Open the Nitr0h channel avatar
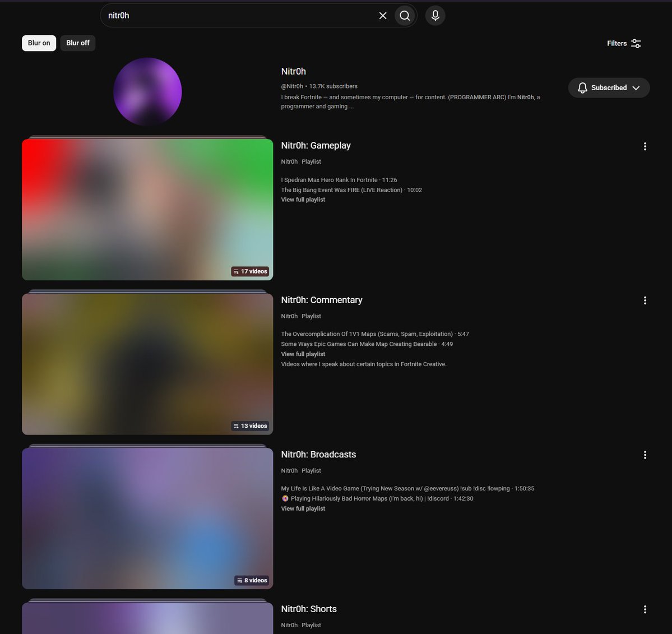The image size is (672, 634). pyautogui.click(x=147, y=92)
